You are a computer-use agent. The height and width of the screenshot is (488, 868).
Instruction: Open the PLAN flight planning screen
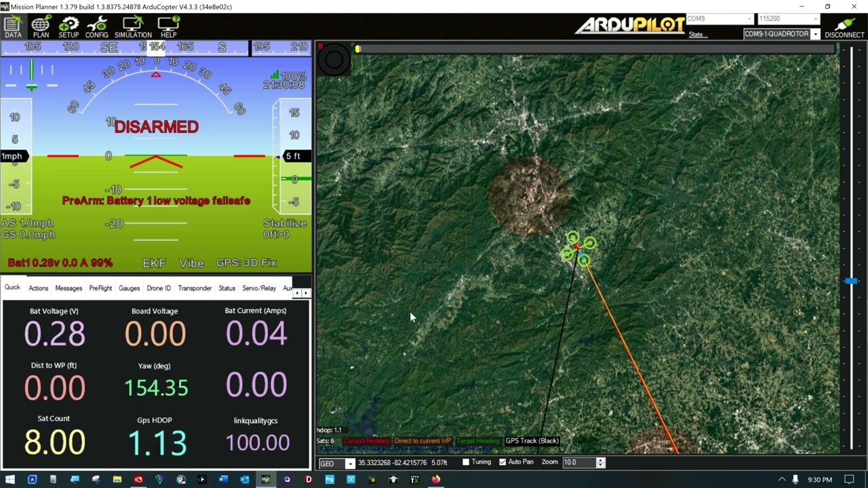(41, 26)
